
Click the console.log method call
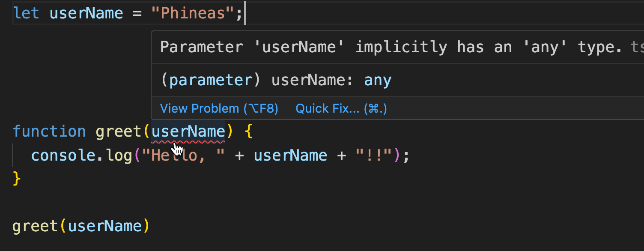tap(81, 155)
